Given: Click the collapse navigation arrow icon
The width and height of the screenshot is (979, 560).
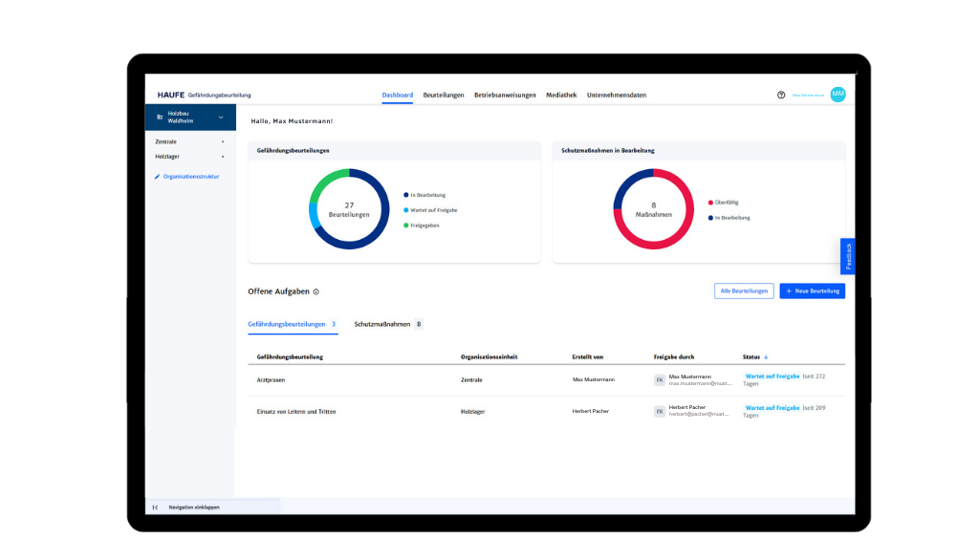Looking at the screenshot, I should pyautogui.click(x=155, y=507).
